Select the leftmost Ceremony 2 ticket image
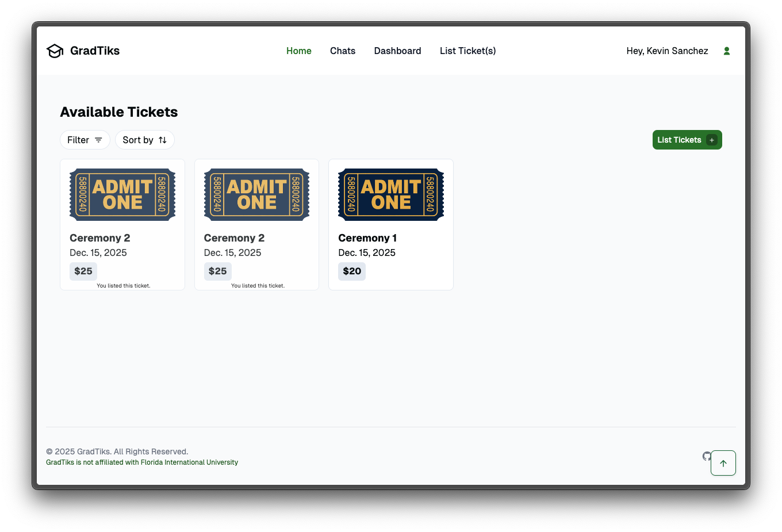Viewport: 782px width, 532px height. coord(122,194)
